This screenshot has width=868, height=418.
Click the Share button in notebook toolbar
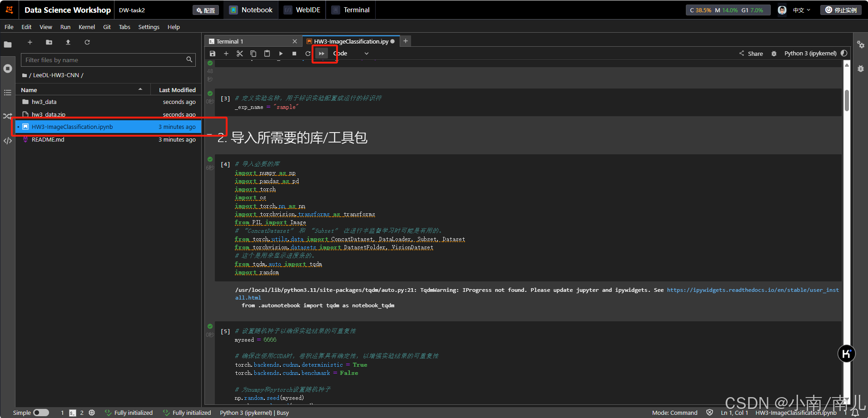point(751,54)
